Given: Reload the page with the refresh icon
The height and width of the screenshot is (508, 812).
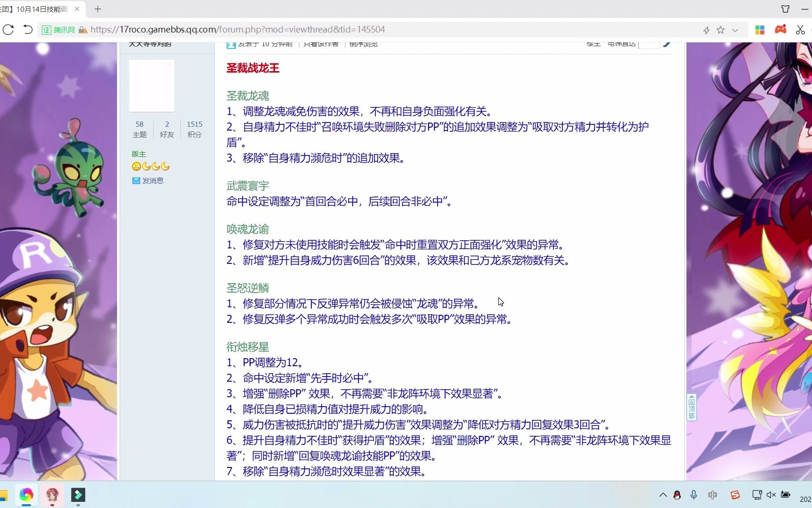Looking at the screenshot, I should click(8, 30).
